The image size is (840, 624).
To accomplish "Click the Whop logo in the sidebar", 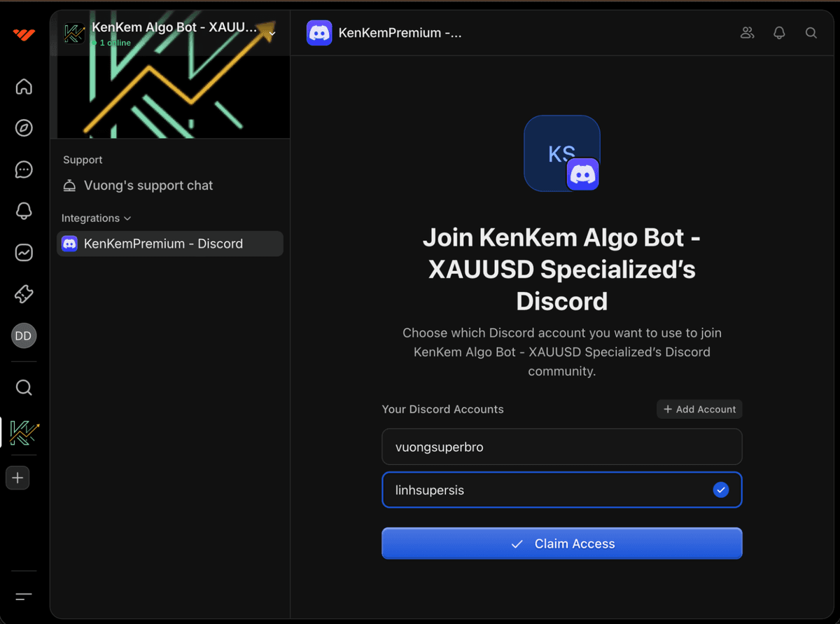I will click(24, 34).
